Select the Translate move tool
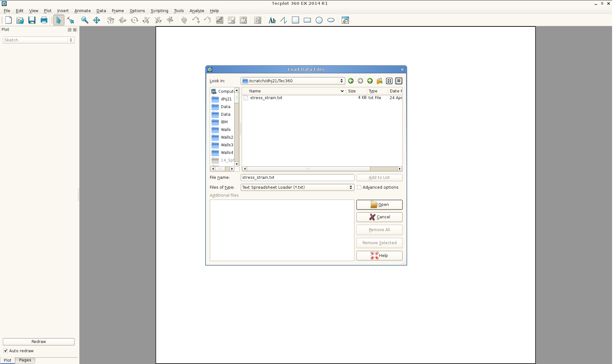This screenshot has height=364, width=614. (96, 20)
